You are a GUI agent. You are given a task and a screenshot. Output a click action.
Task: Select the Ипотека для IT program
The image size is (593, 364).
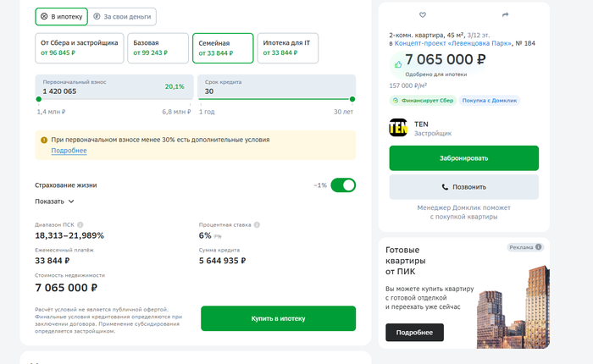click(288, 47)
